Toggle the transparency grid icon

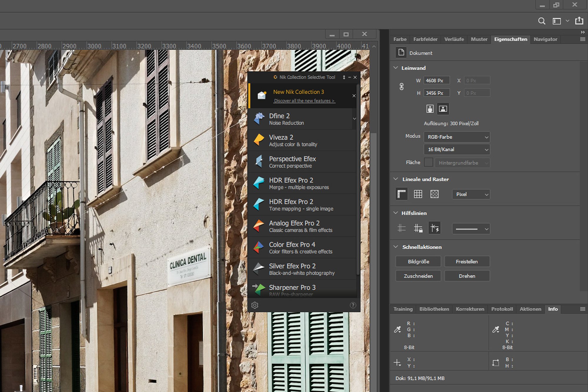point(434,194)
